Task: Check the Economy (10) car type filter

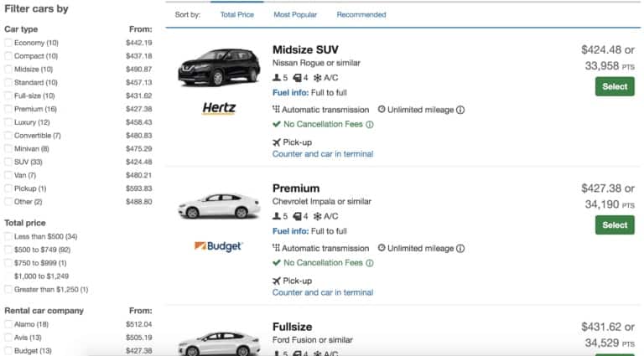Action: click(8, 43)
